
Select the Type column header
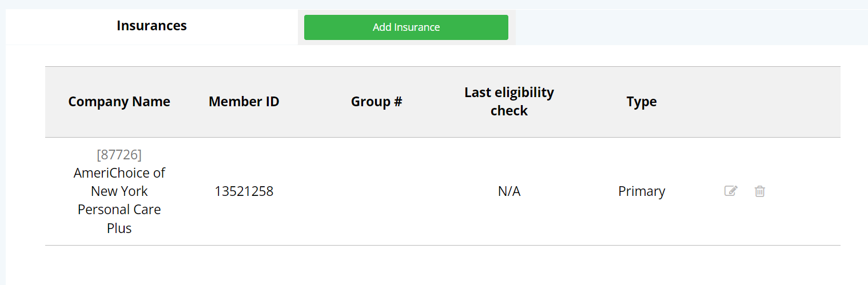tap(642, 102)
